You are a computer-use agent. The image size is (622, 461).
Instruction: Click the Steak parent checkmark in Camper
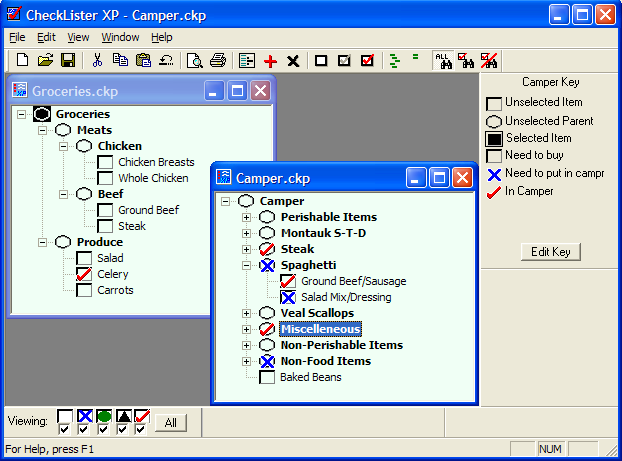267,249
